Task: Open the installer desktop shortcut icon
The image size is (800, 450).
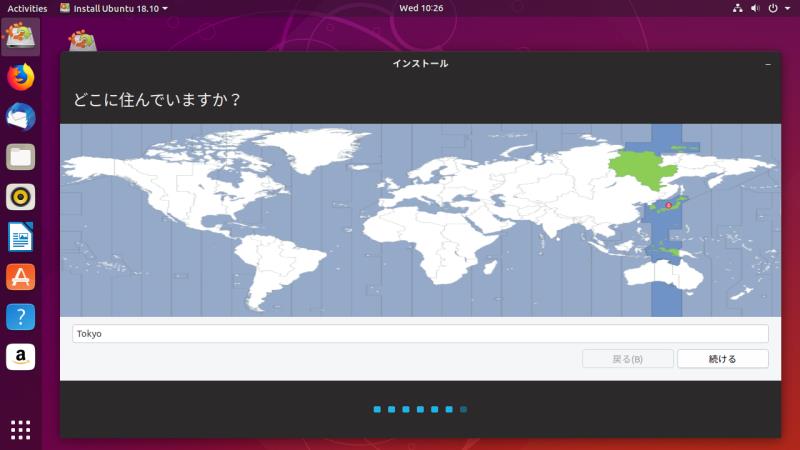Action: coord(82,40)
